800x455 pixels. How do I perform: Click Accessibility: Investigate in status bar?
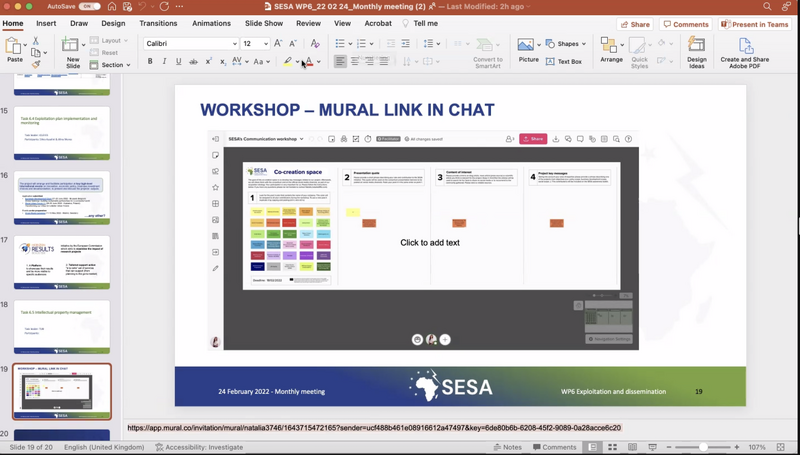tap(199, 447)
